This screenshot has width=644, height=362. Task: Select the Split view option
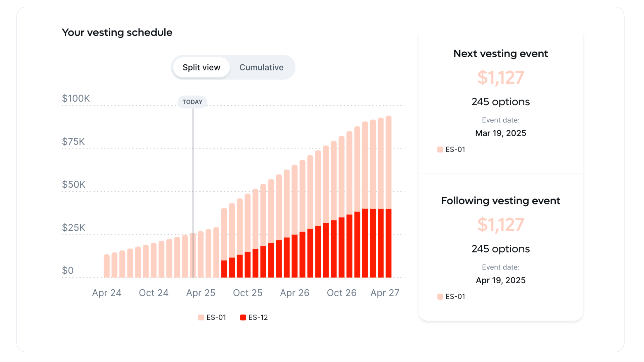click(x=201, y=67)
